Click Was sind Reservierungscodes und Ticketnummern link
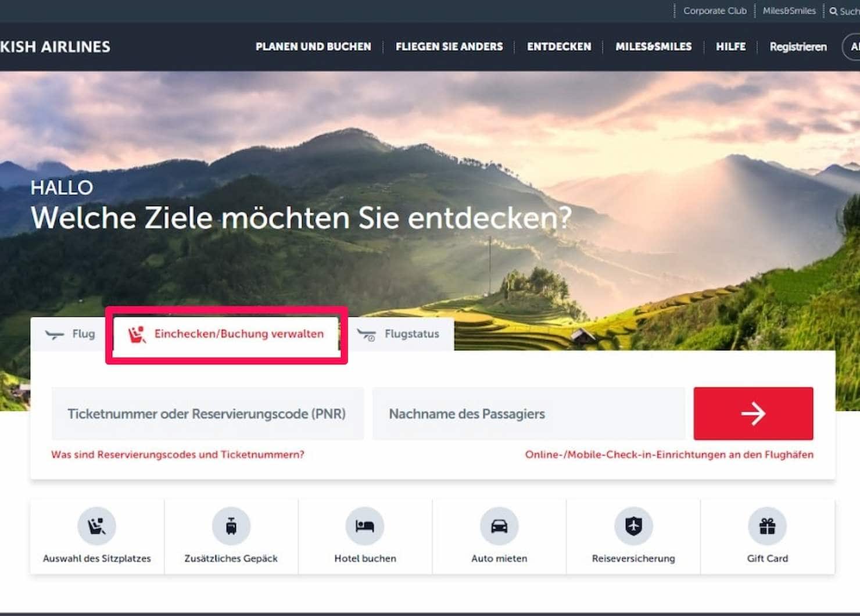Viewport: 860px width, 616px height. pos(178,454)
